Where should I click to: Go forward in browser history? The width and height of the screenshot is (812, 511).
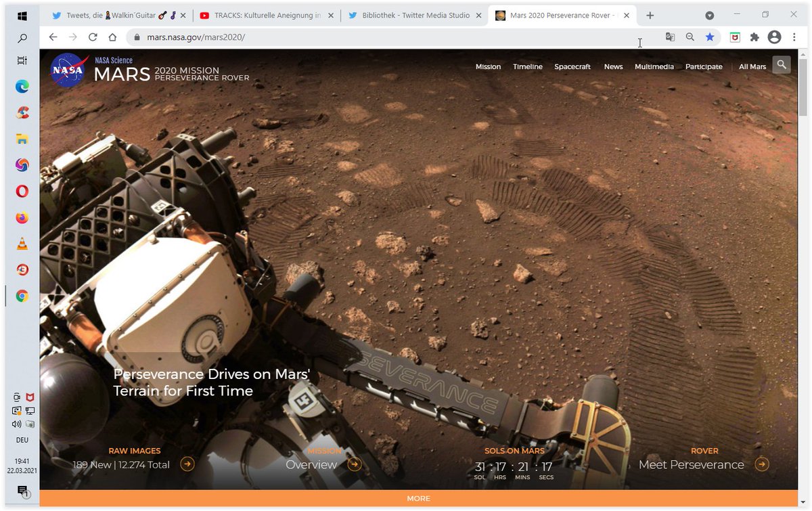[x=73, y=37]
